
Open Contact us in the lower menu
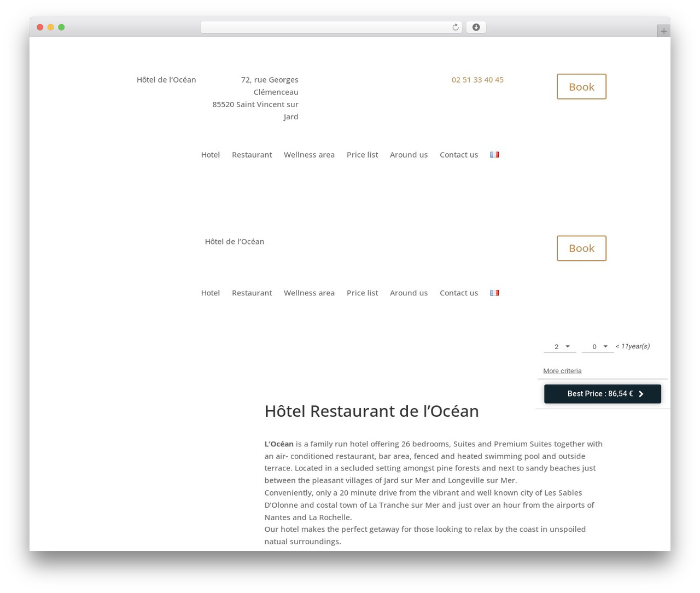click(459, 293)
